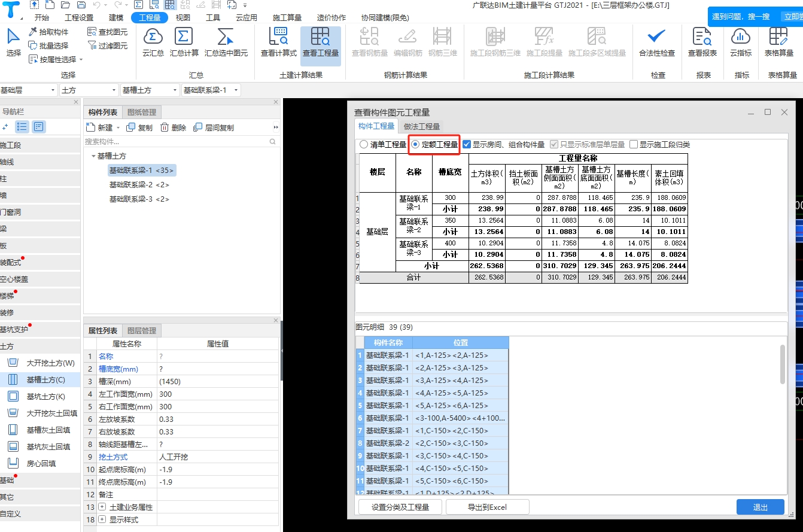Open the 视图 ribbon tab
803x532 pixels.
183,18
